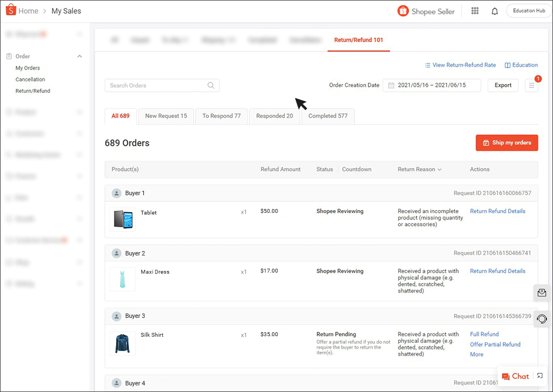Open the customer support headset icon
The height and width of the screenshot is (392, 553).
coord(542,319)
